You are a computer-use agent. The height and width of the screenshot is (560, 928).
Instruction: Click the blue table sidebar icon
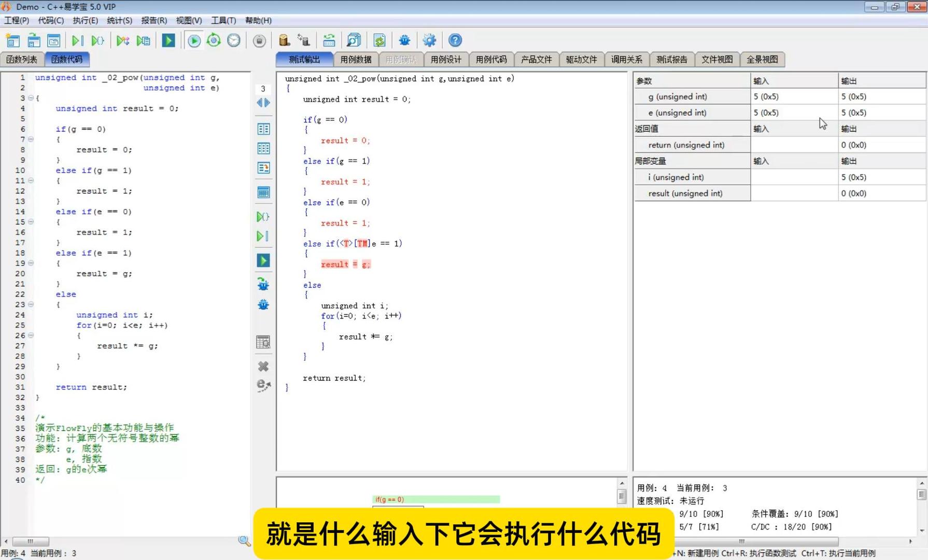[x=263, y=192]
